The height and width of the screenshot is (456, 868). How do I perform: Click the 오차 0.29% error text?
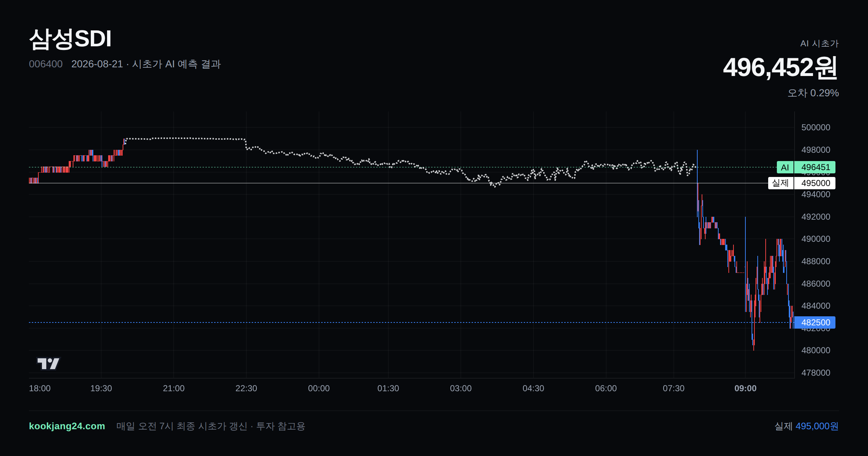coord(813,93)
